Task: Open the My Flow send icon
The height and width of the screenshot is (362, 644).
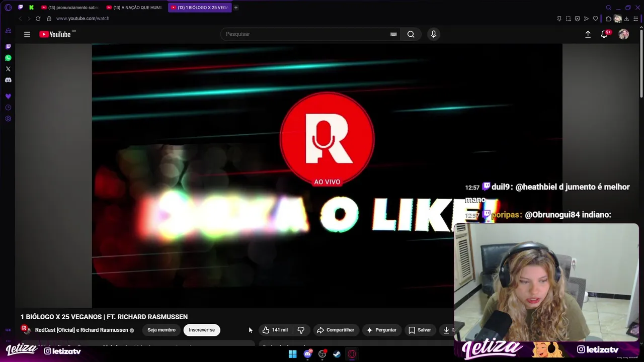Action: coord(586,19)
